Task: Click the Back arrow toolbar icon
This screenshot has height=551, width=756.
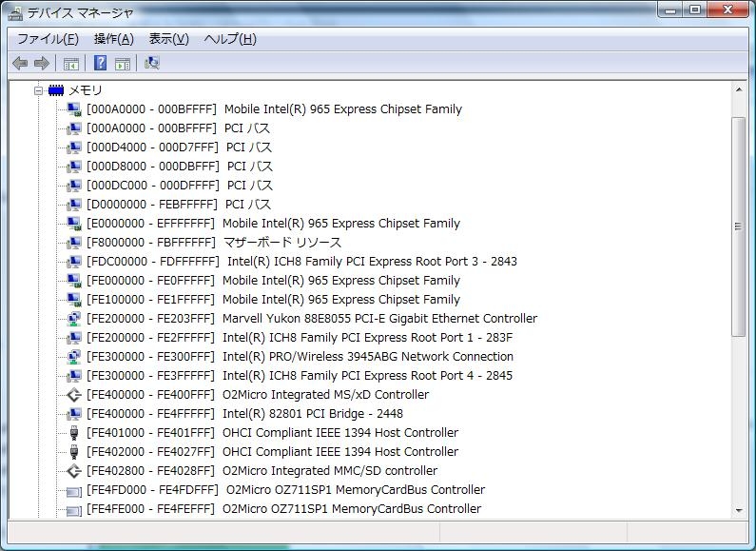Action: 20,63
